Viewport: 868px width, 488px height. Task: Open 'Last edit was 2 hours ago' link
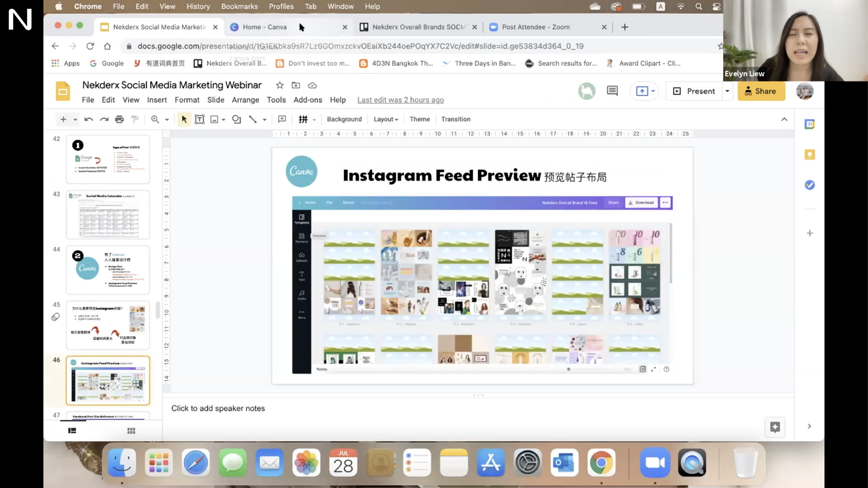(400, 100)
